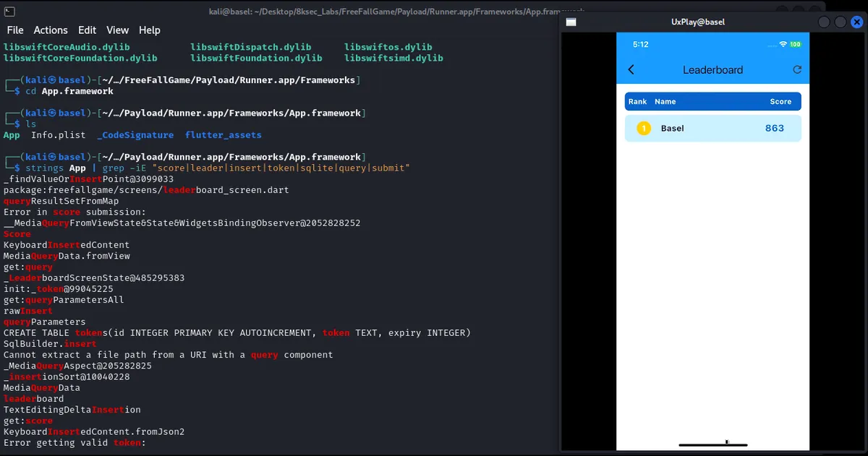The width and height of the screenshot is (868, 456).
Task: Tap the back arrow in Leaderboard header
Action: pos(631,70)
